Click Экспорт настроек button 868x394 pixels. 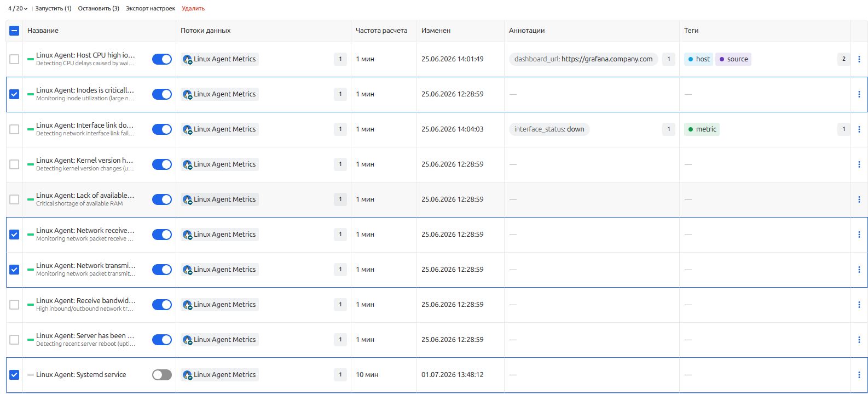tap(151, 8)
